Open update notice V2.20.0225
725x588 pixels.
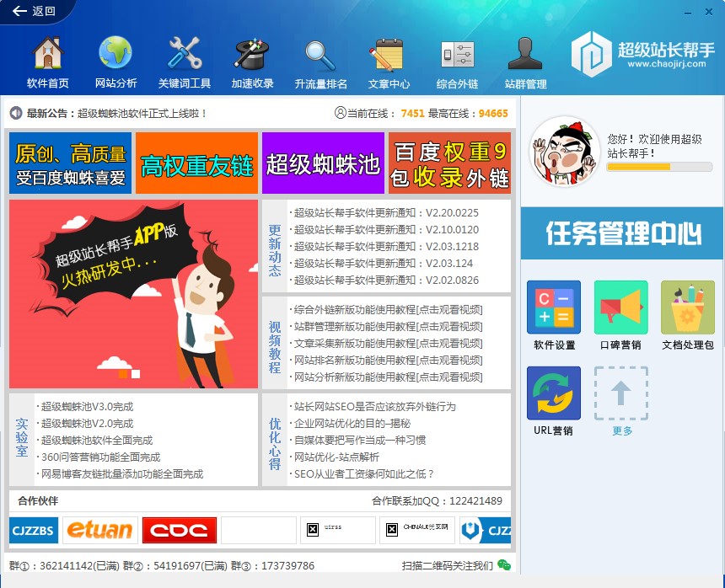pos(386,213)
